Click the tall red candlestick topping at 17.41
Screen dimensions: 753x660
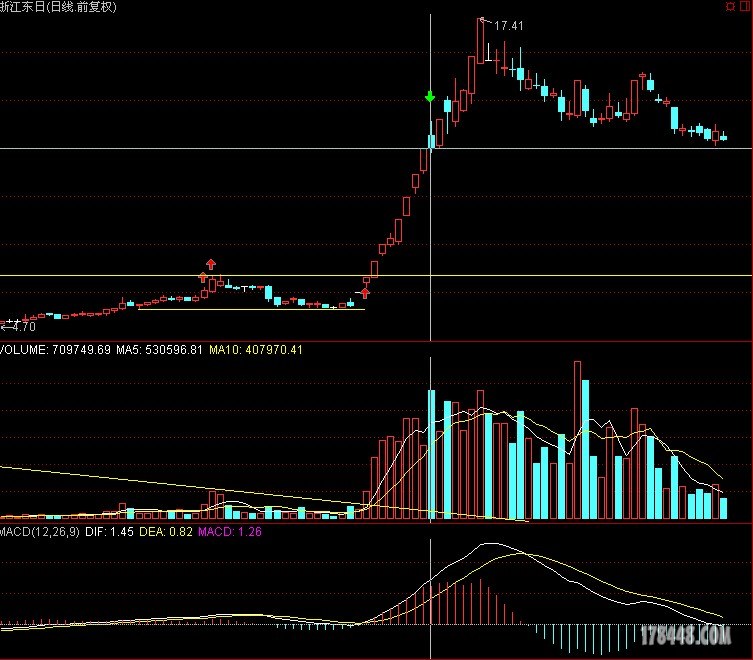pyautogui.click(x=481, y=41)
